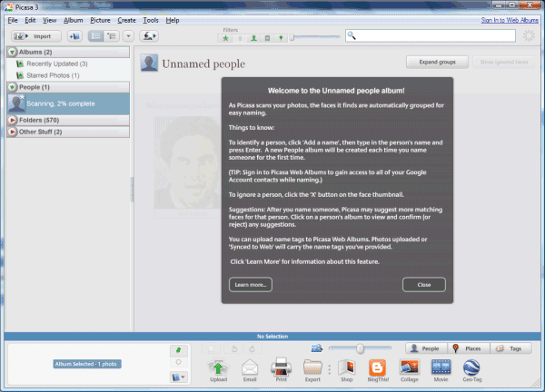The height and width of the screenshot is (392, 545).
Task: Open the View menu
Action: pos(49,20)
